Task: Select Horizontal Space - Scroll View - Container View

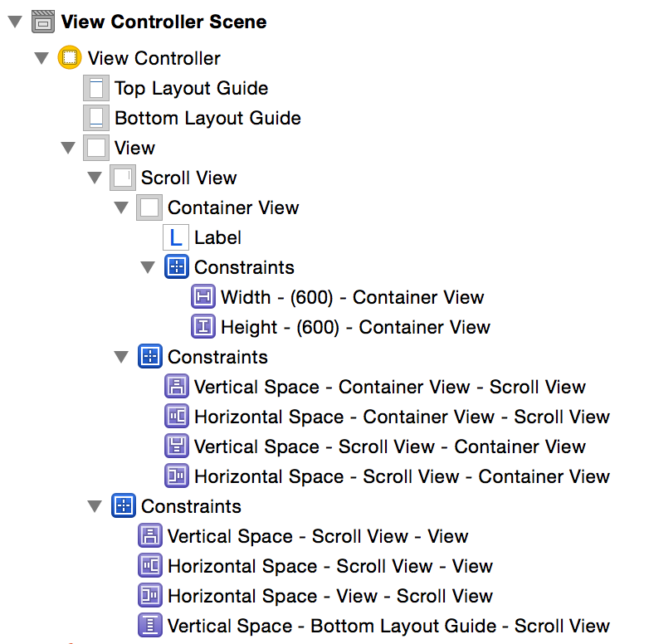Action: click(x=402, y=476)
